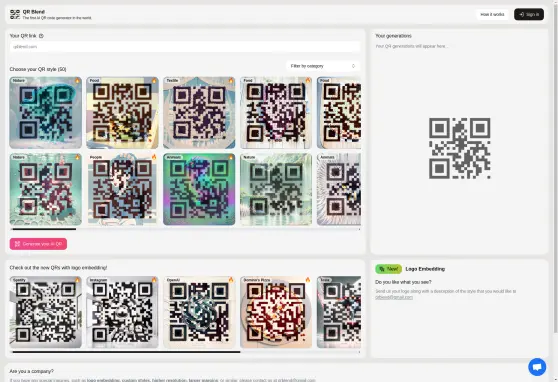The width and height of the screenshot is (558, 382).
Task: Select the People anime QR style thumbnail
Action: tap(122, 189)
